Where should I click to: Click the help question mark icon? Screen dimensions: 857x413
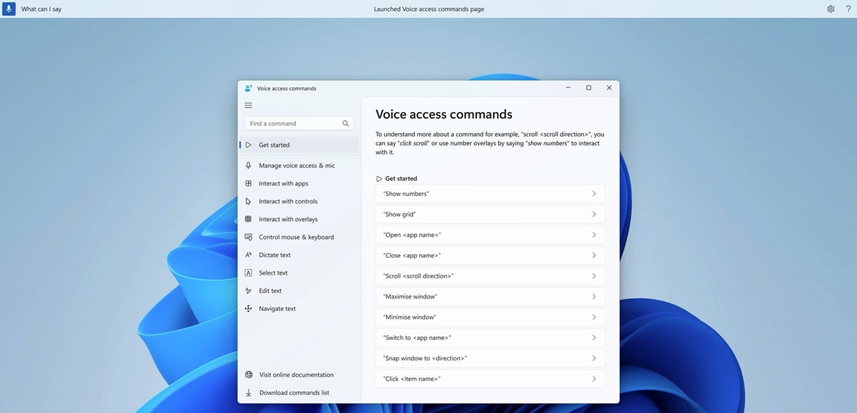pyautogui.click(x=848, y=9)
